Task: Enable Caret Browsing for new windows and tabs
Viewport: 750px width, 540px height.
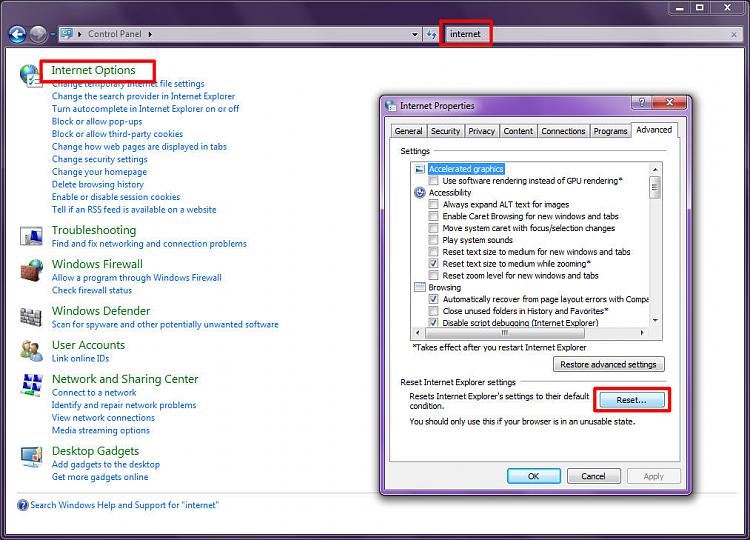Action: [433, 216]
